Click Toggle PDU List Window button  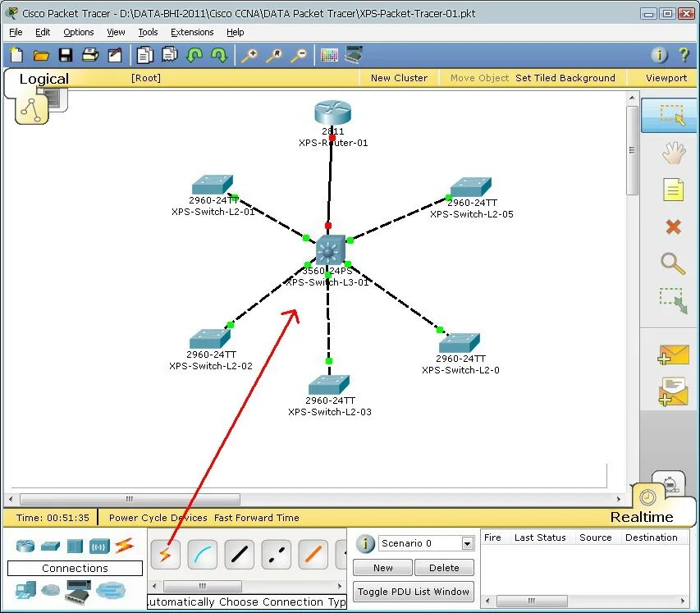pyautogui.click(x=414, y=592)
